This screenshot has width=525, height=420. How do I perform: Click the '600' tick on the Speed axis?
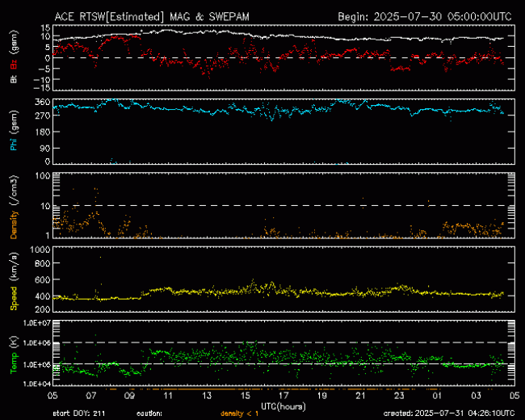[x=43, y=279]
